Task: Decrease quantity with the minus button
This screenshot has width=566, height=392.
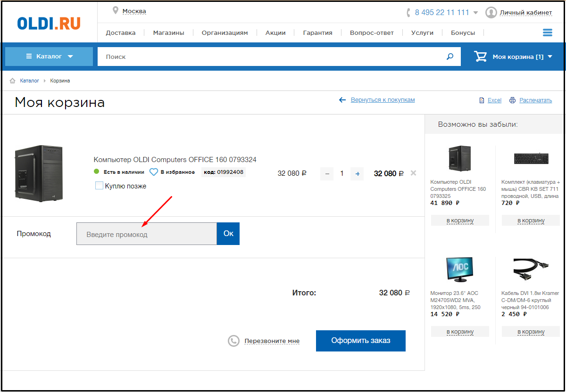Action: pos(327,174)
